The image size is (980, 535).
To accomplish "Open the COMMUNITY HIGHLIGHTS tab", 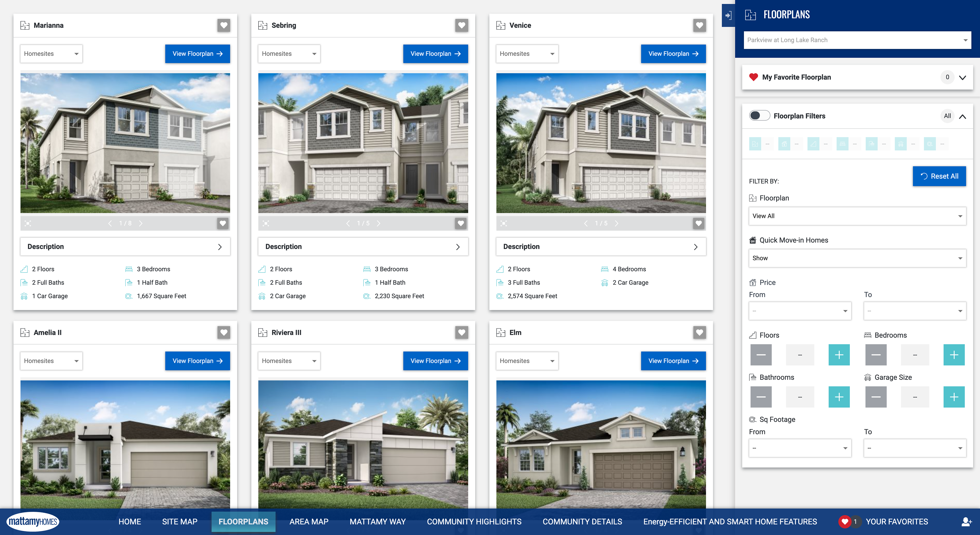I will [474, 522].
